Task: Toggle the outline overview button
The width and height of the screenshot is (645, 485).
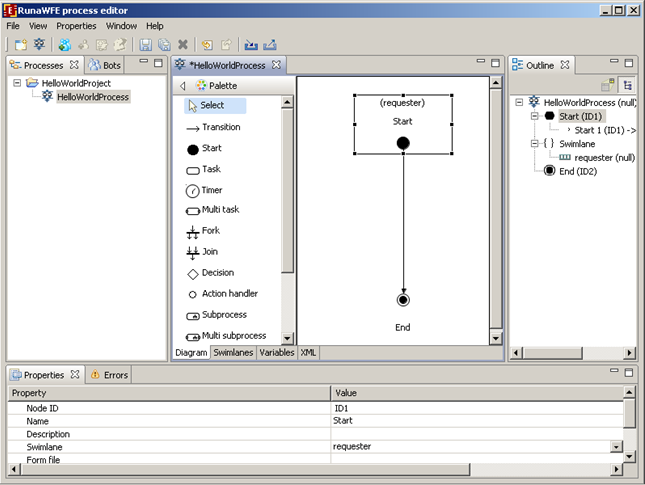Action: pos(608,86)
